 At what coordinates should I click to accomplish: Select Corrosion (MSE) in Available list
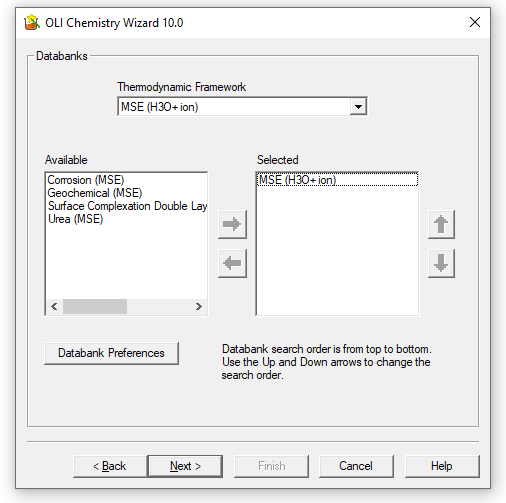126,180
